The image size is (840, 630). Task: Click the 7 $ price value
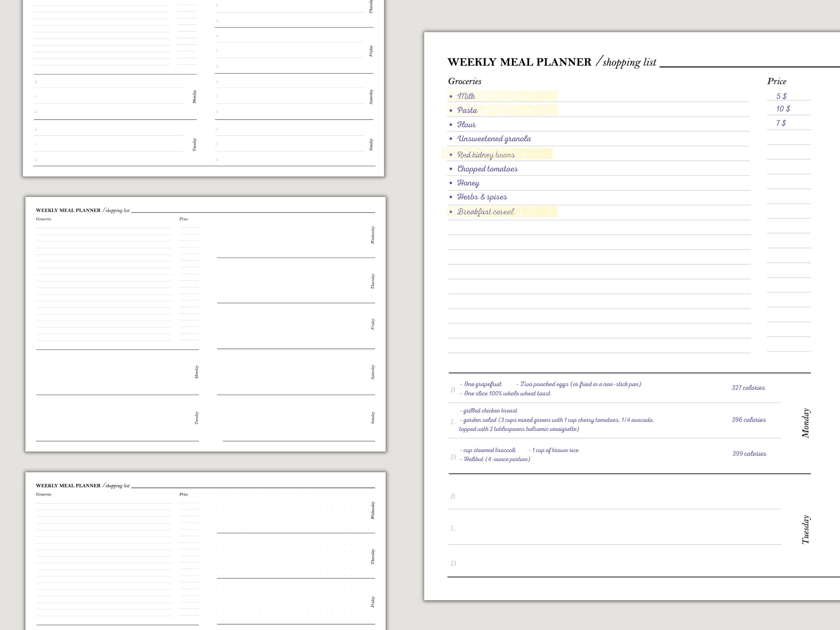(781, 123)
